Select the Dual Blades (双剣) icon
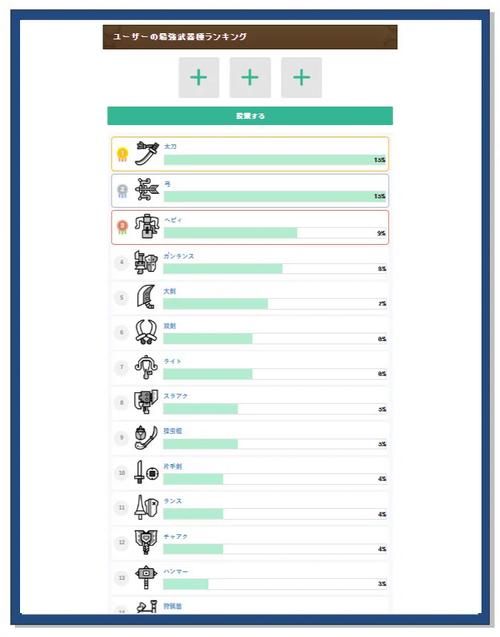This screenshot has width=500, height=637. pyautogui.click(x=146, y=332)
